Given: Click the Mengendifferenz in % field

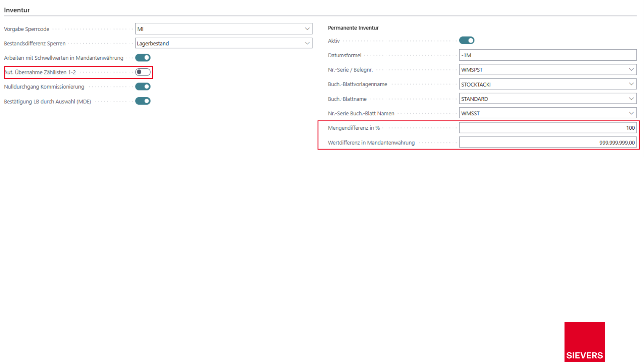Looking at the screenshot, I should (548, 128).
